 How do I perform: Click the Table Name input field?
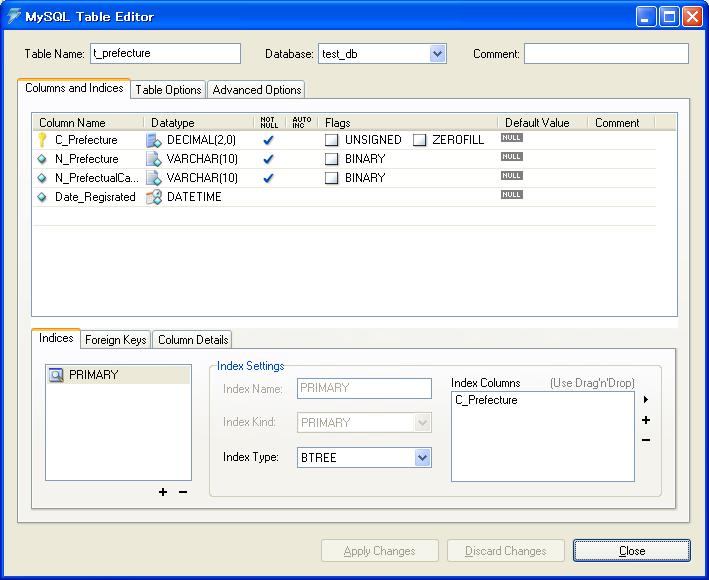(x=165, y=53)
